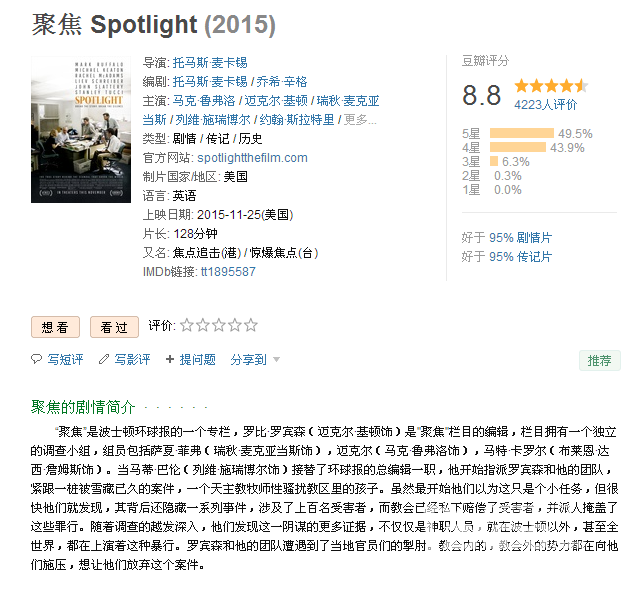Image resolution: width=634 pixels, height=590 pixels.
Task: Mark the movie as 想看
Action: click(55, 327)
